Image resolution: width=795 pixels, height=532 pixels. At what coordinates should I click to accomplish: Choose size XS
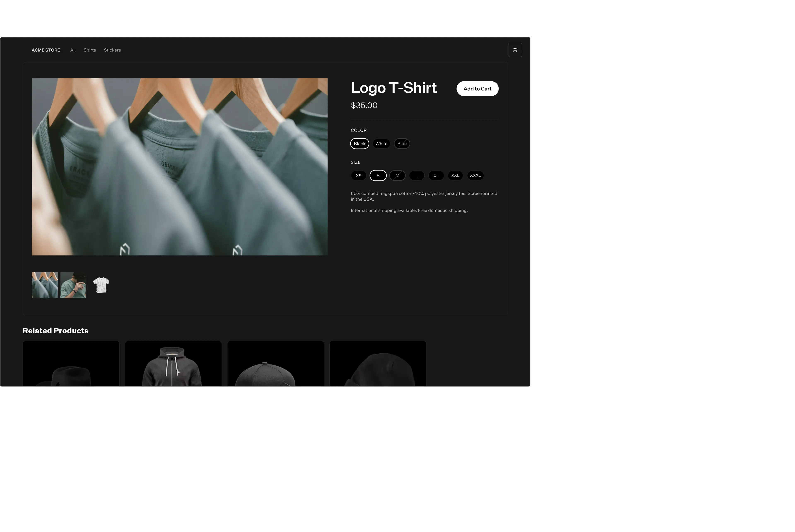click(x=358, y=175)
